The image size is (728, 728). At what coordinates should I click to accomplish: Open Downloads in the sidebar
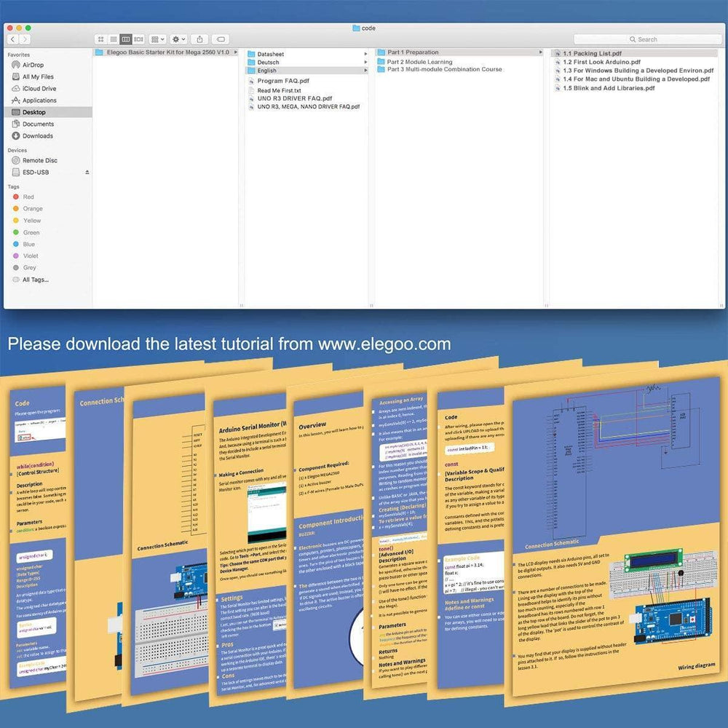37,136
